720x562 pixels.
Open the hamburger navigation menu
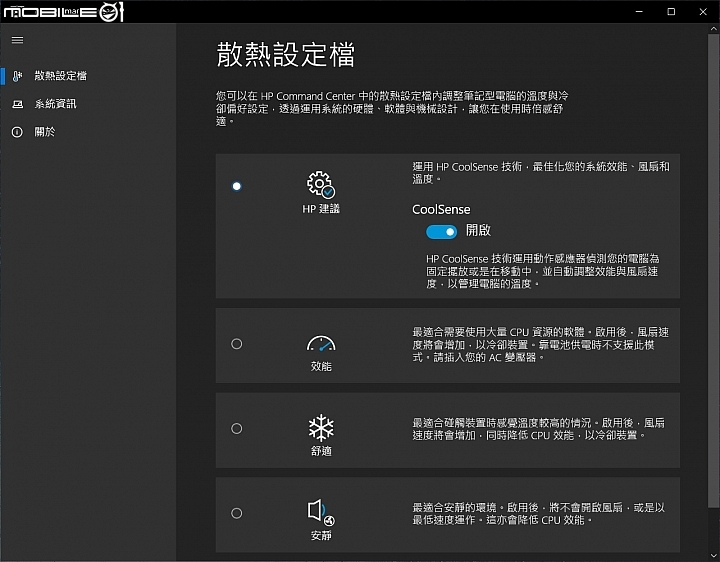click(x=17, y=40)
